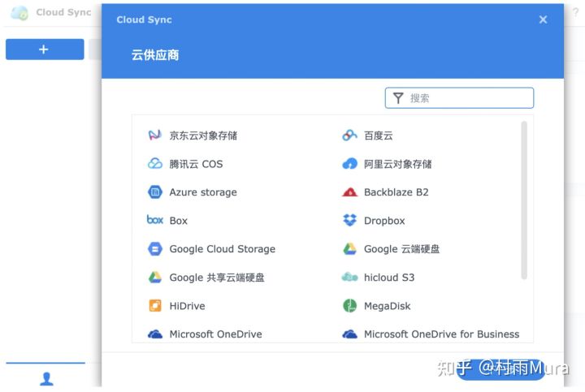Click the 搜索 filter input field
The height and width of the screenshot is (392, 585).
pyautogui.click(x=469, y=98)
